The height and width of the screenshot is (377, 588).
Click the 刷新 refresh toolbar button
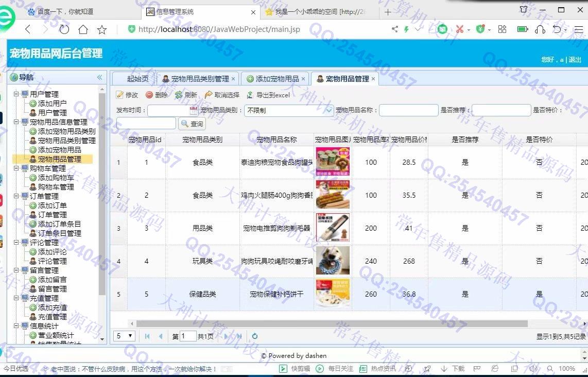(x=186, y=95)
